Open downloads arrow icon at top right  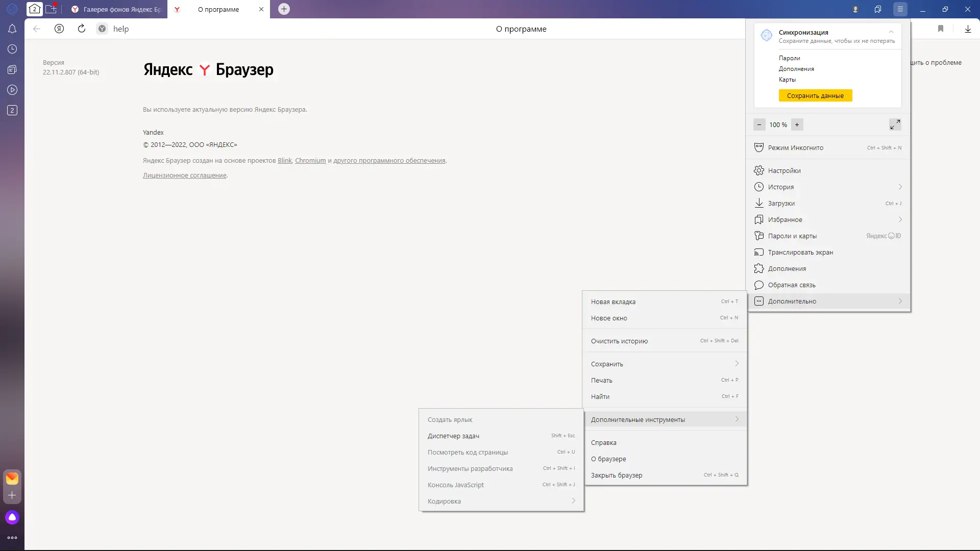coord(968,29)
